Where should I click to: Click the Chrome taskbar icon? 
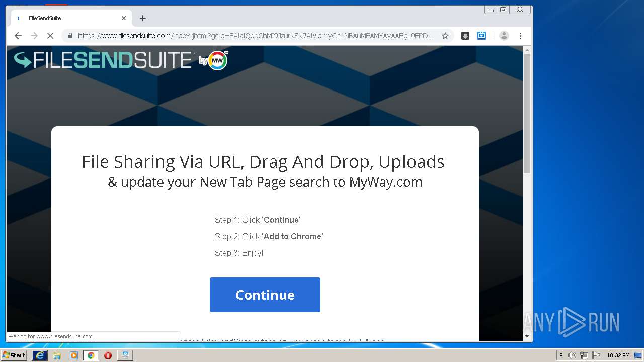click(91, 355)
